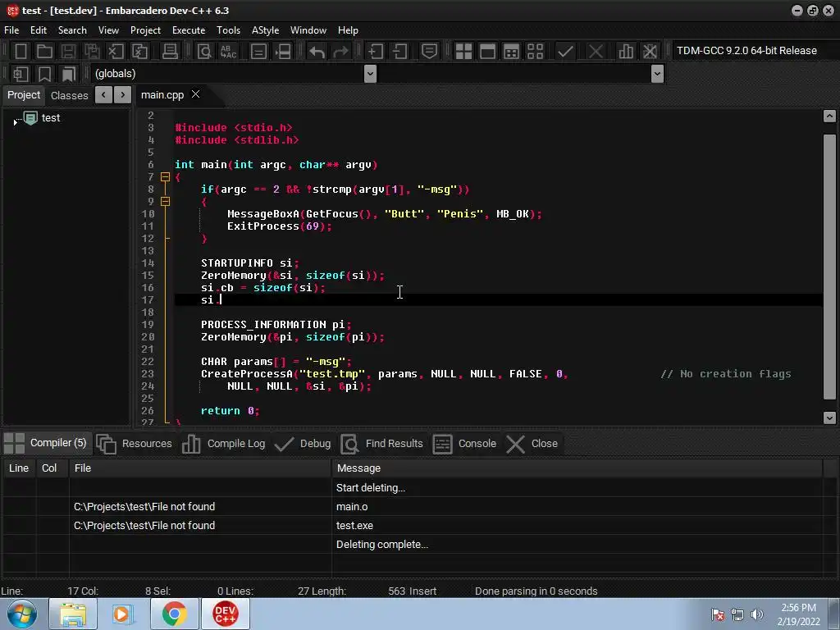Click the Rebuild All toolbar icon
This screenshot has width=840, height=630.
tap(535, 51)
